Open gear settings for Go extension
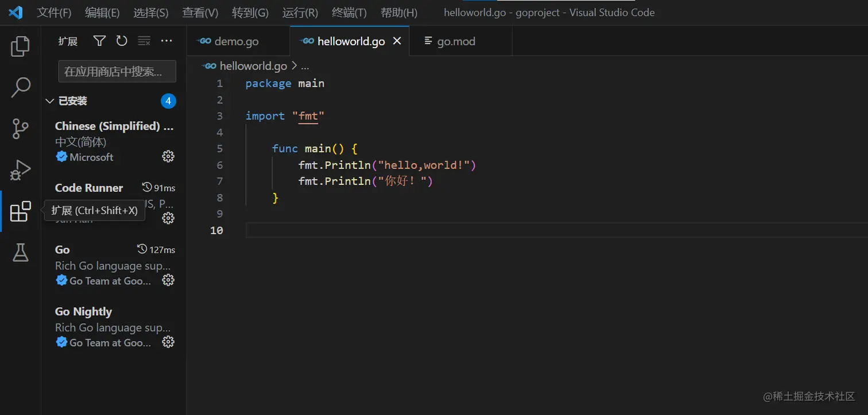Screen dimensions: 868x415 tap(168, 280)
